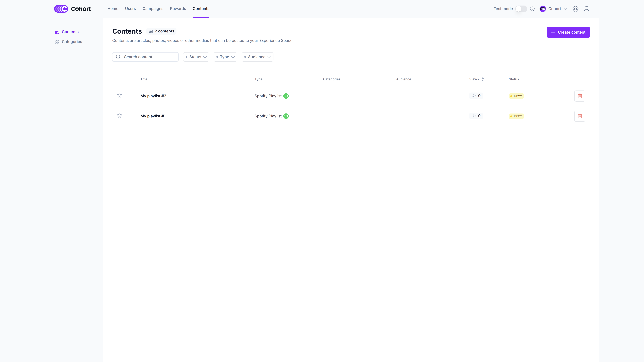Star My playlist #1 as favorite
Screen dimensions: 644x362
pyautogui.click(x=119, y=115)
